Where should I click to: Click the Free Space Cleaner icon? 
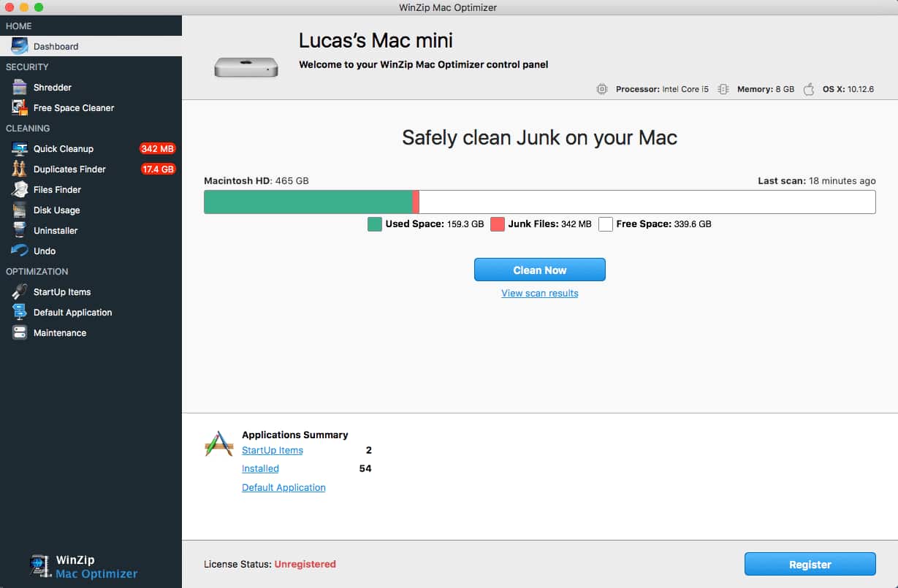(x=19, y=107)
